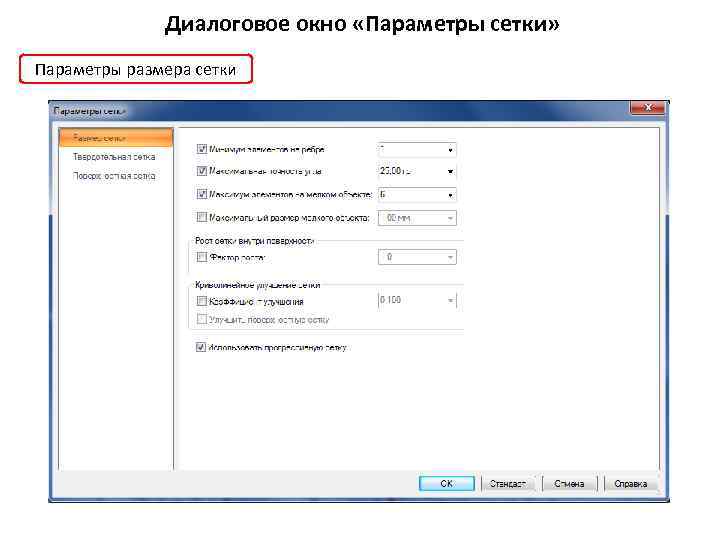
Task: Click the Отмена button
Action: click(x=569, y=484)
